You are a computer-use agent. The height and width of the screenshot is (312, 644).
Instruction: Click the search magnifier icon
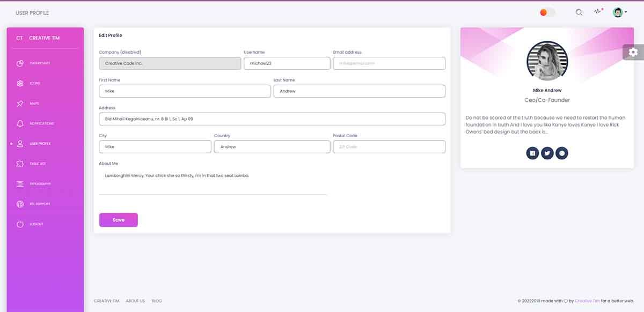(579, 12)
